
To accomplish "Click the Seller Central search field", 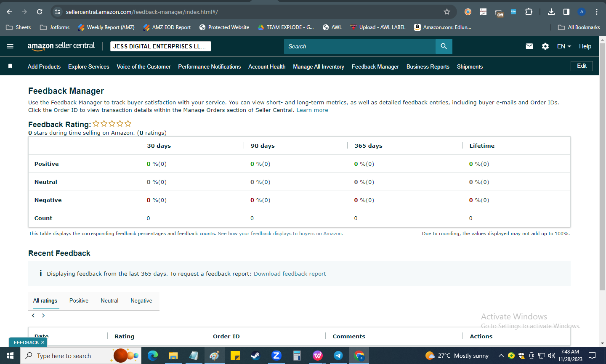I will click(x=360, y=46).
